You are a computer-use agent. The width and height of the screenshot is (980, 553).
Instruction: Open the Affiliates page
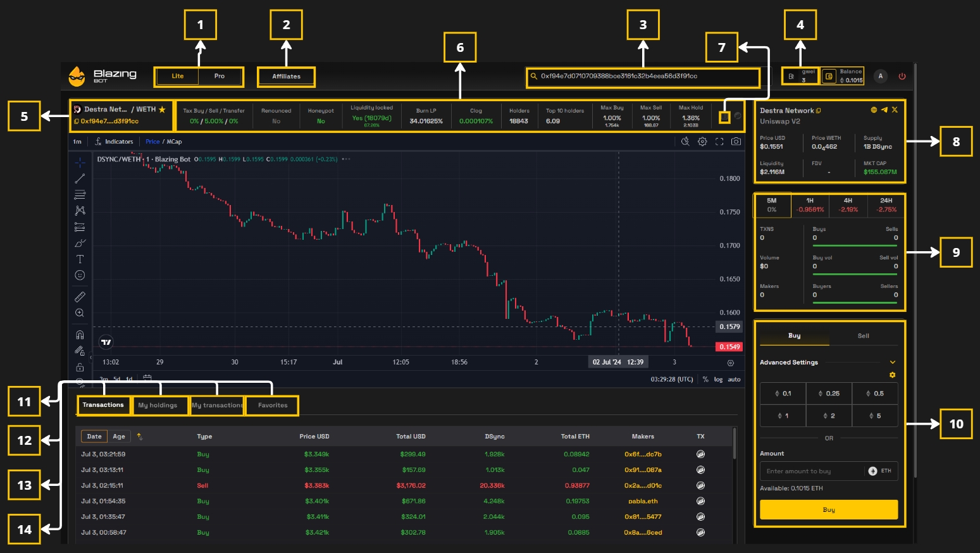[x=286, y=77]
